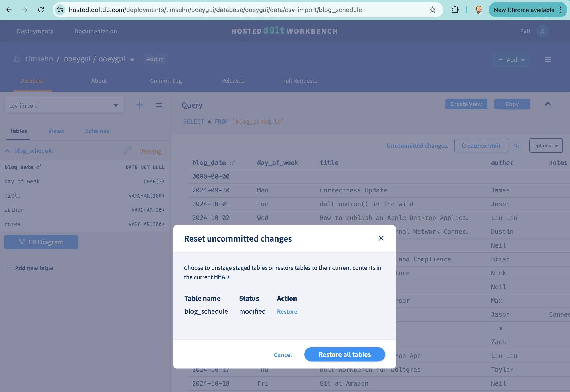Open the top-right database hamburger menu
Viewport: 570px width, 392px height.
[x=547, y=59]
